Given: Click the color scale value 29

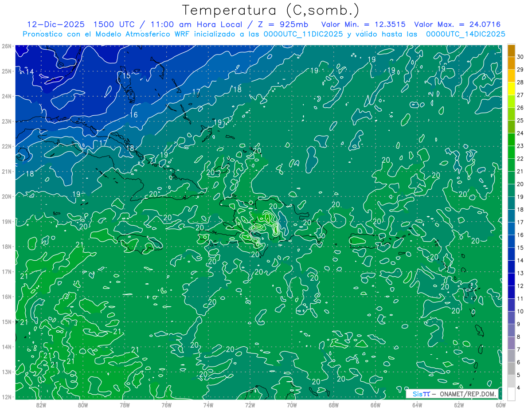Looking at the screenshot, I should tap(520, 70).
